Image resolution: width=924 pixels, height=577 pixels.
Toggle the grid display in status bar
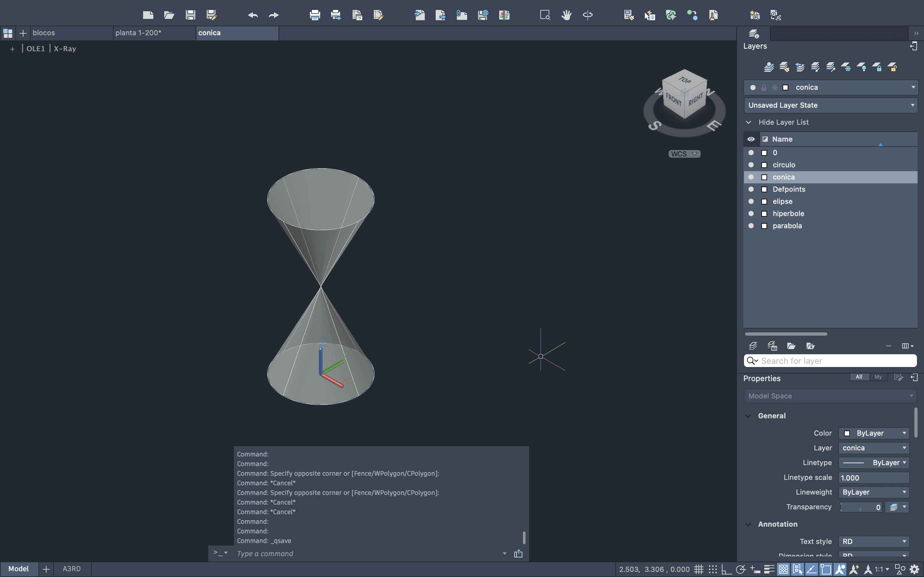[698, 569]
